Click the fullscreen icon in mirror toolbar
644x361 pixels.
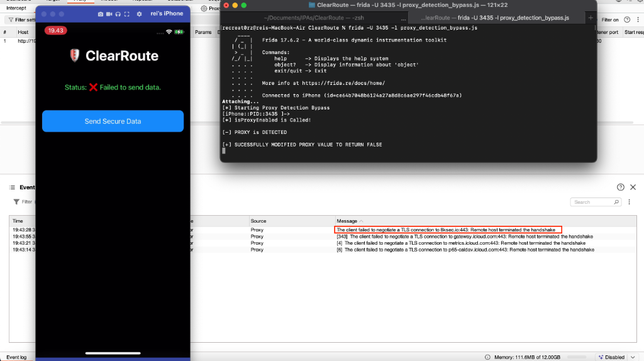pos(126,14)
